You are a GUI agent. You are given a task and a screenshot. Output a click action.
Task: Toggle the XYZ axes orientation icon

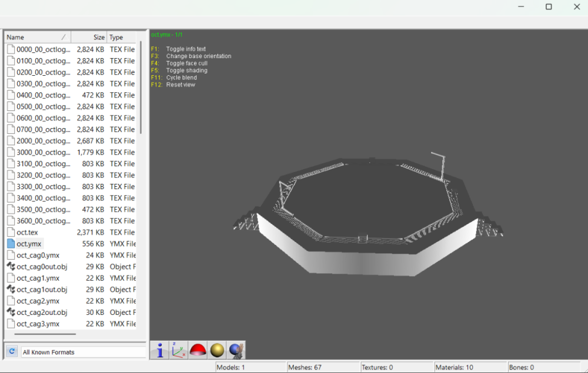click(179, 350)
